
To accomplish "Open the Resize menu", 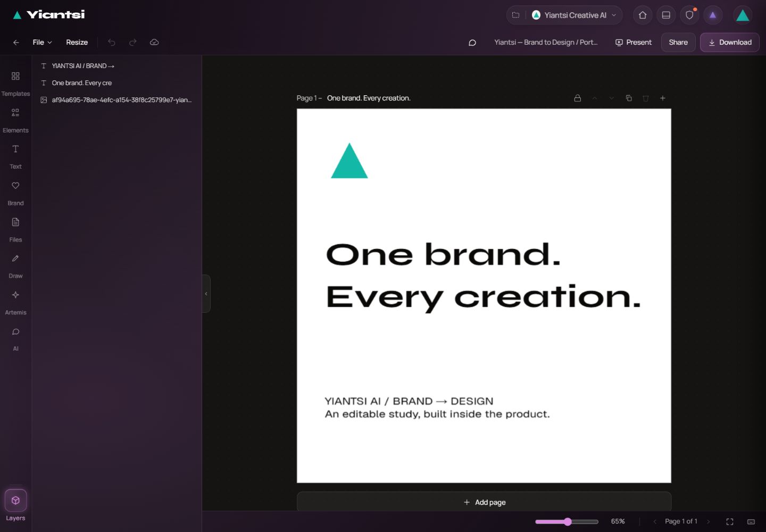I will click(77, 43).
